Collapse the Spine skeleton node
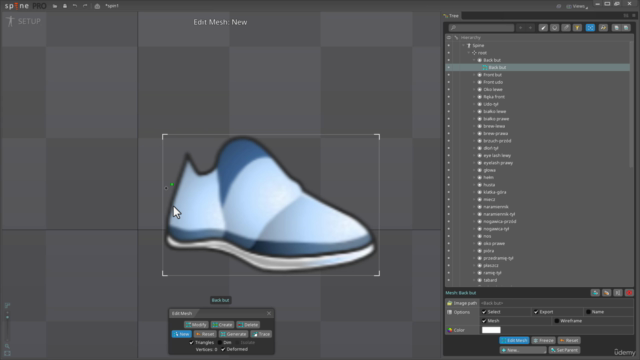Screen dimensions: 640x360 tap(463, 45)
